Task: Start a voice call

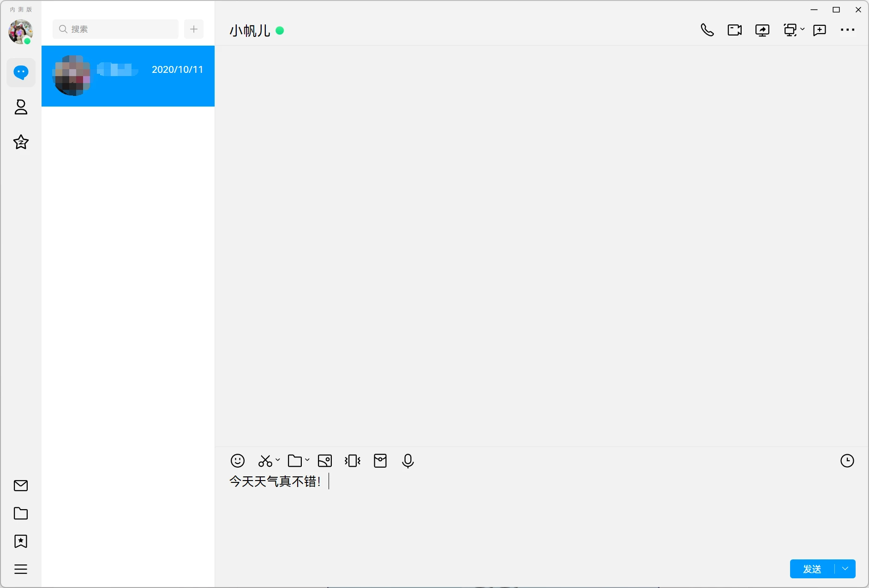Action: (x=707, y=30)
